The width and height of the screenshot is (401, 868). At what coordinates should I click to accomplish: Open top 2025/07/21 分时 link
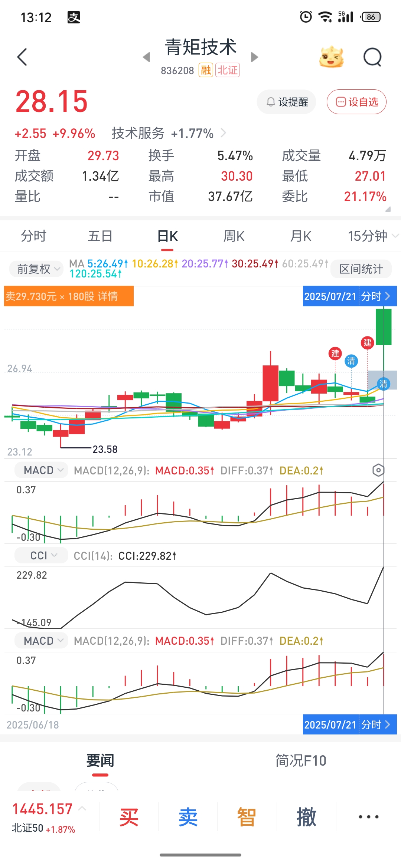[x=350, y=296]
